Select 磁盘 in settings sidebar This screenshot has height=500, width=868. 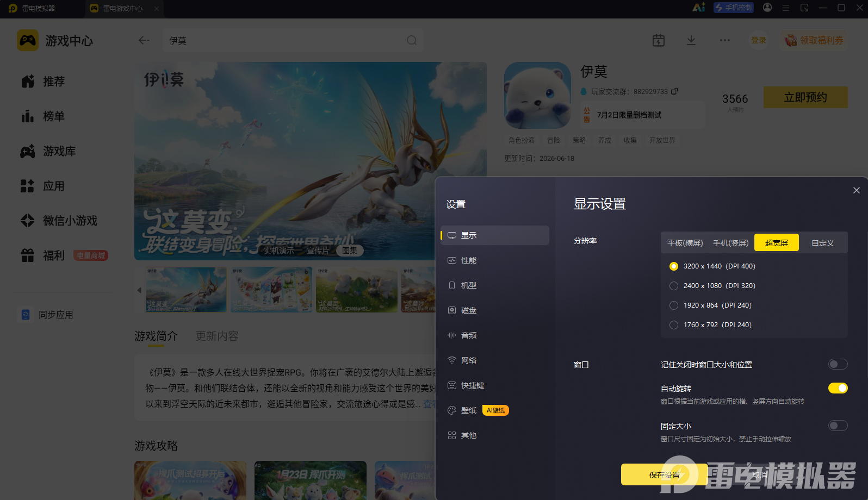pos(494,310)
